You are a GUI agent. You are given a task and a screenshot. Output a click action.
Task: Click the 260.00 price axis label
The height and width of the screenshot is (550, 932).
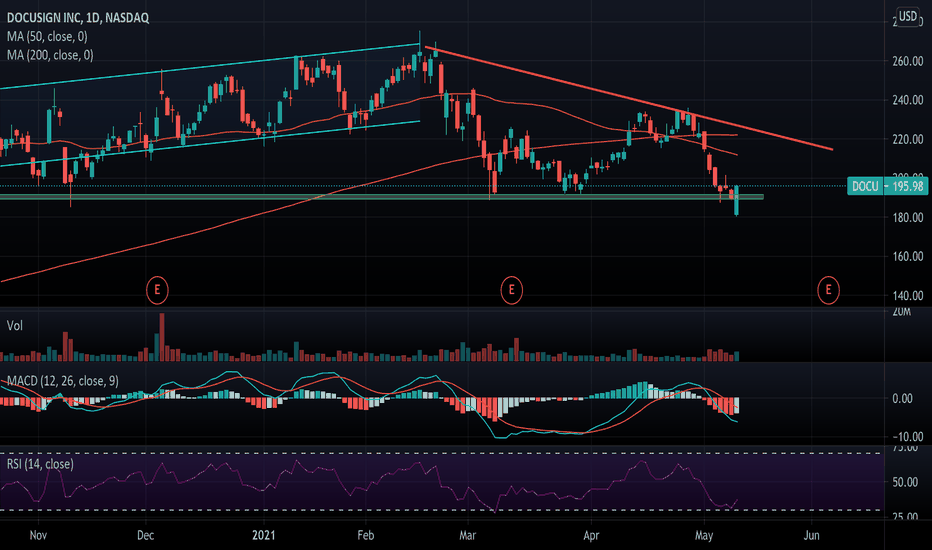[908, 61]
